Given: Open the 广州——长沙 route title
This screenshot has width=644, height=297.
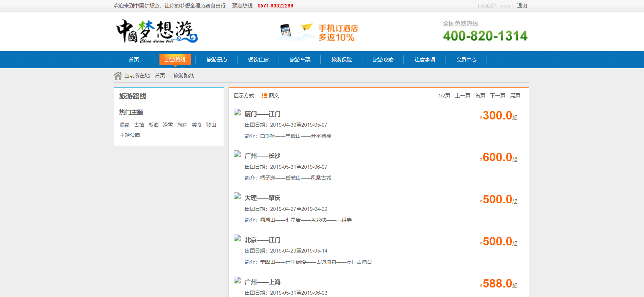Looking at the screenshot, I should 263,156.
